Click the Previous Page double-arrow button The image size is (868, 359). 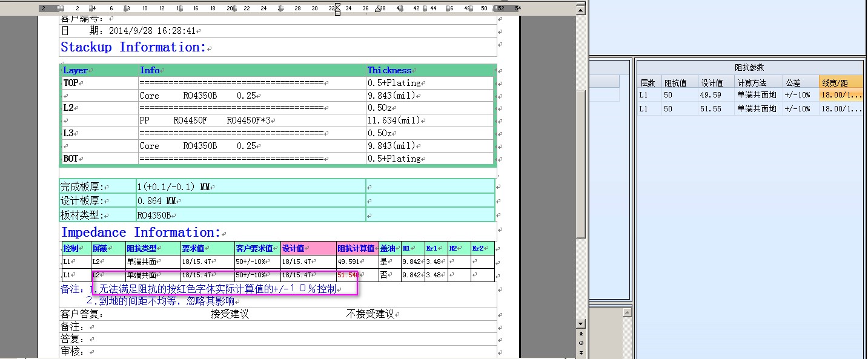(581, 334)
